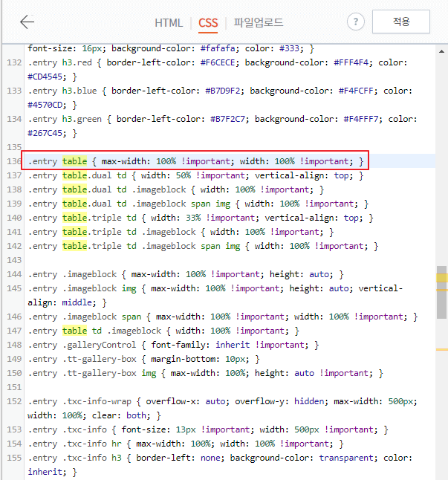Click 'h3.blue' selector text

pos(79,91)
